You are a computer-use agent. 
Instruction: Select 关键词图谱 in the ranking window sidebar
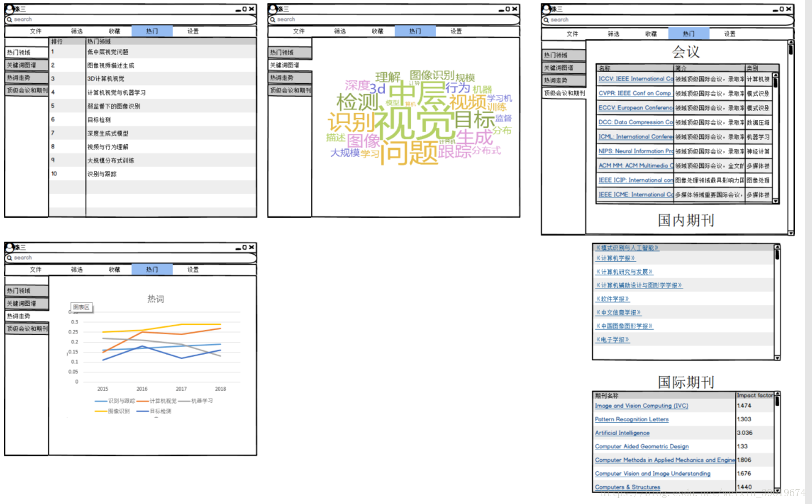27,65
